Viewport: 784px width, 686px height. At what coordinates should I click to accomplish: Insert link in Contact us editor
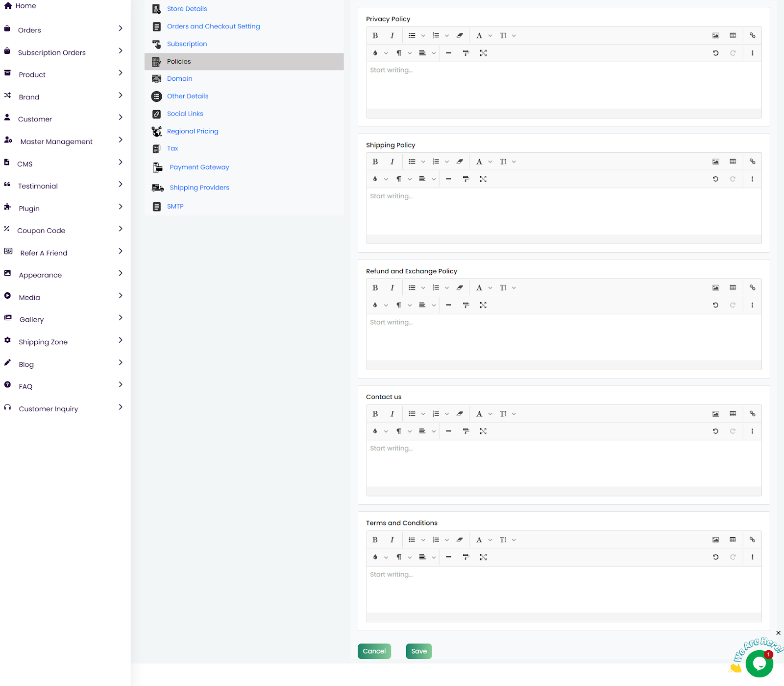[752, 414]
